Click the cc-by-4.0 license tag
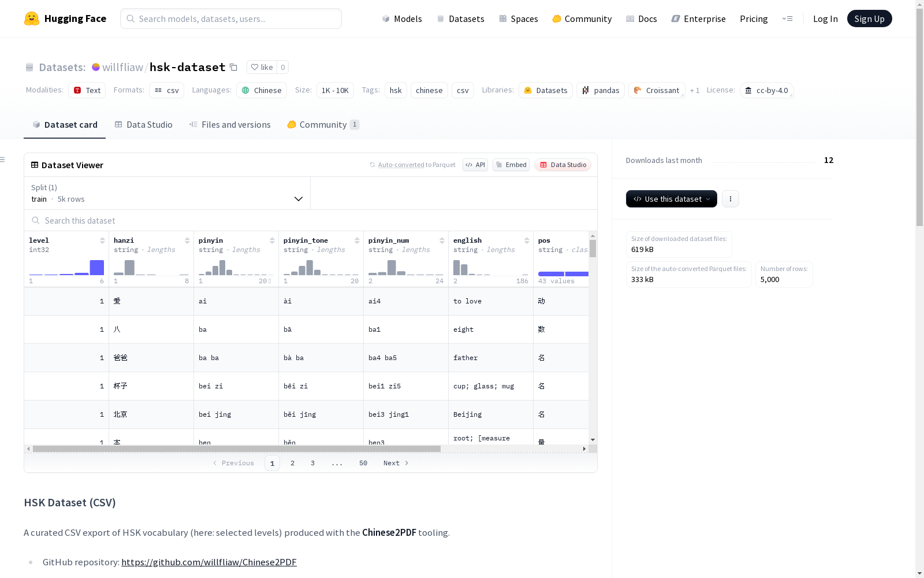 pos(766,90)
